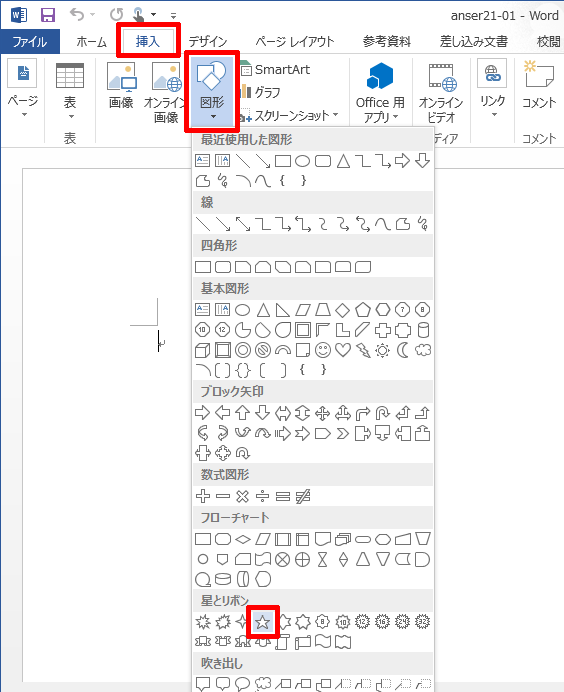This screenshot has width=564, height=692.
Task: Click the SmartArt button
Action: pyautogui.click(x=275, y=69)
